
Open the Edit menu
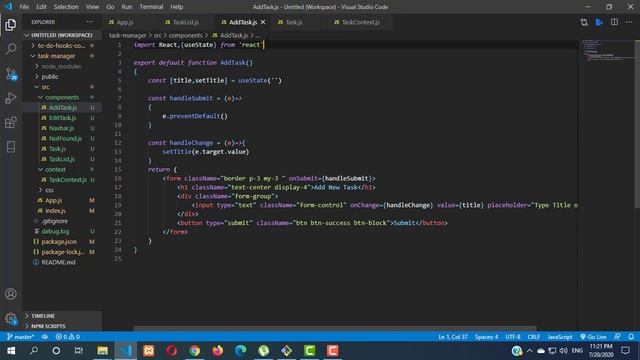[x=41, y=7]
